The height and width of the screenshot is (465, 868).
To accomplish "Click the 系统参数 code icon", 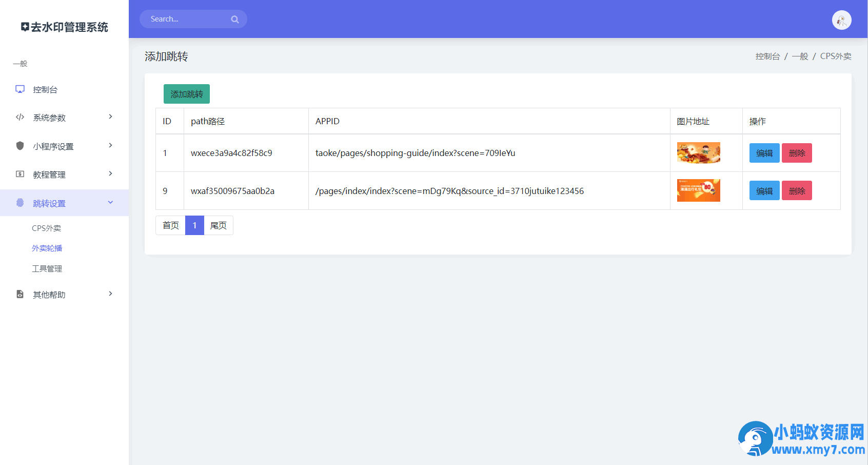I will click(x=20, y=117).
